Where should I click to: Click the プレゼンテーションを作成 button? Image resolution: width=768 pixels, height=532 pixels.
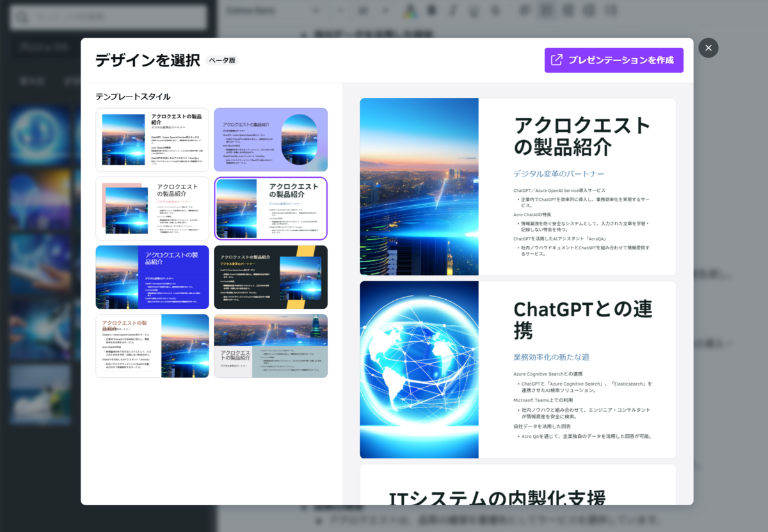[614, 60]
